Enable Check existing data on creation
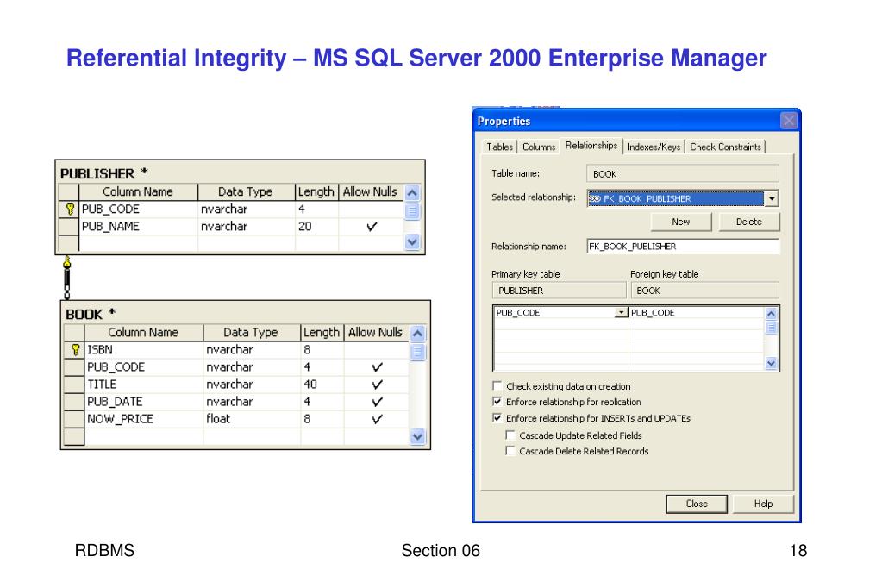882x588 pixels. click(497, 386)
